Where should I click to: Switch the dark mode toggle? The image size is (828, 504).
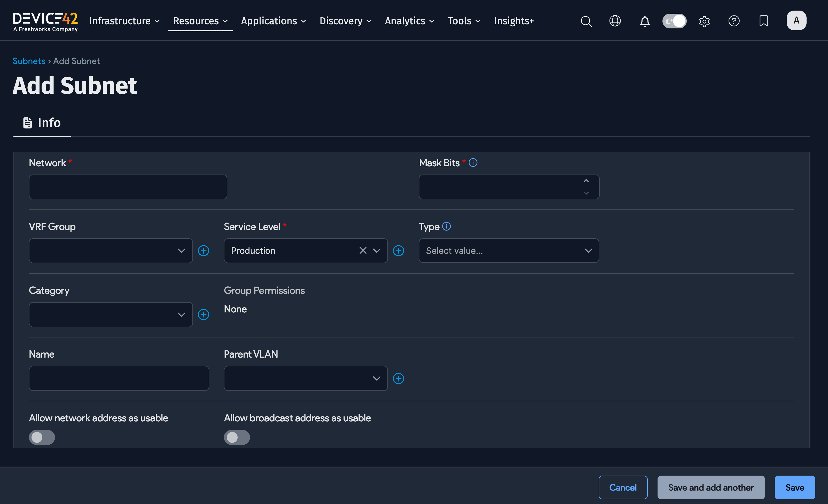click(674, 21)
